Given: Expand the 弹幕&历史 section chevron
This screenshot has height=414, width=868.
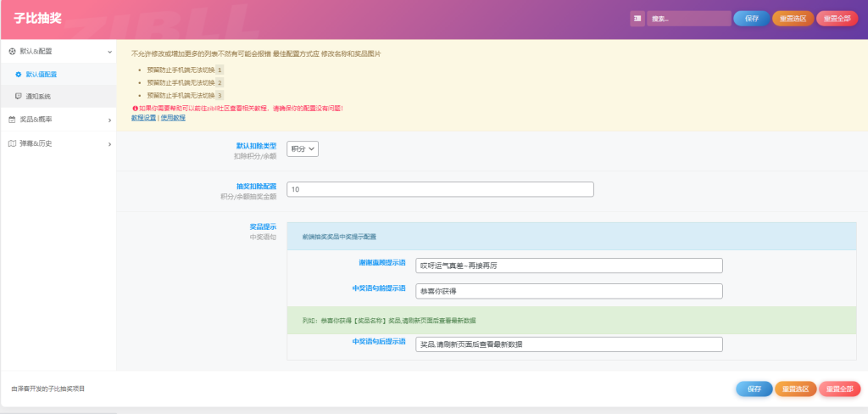Looking at the screenshot, I should click(x=109, y=144).
